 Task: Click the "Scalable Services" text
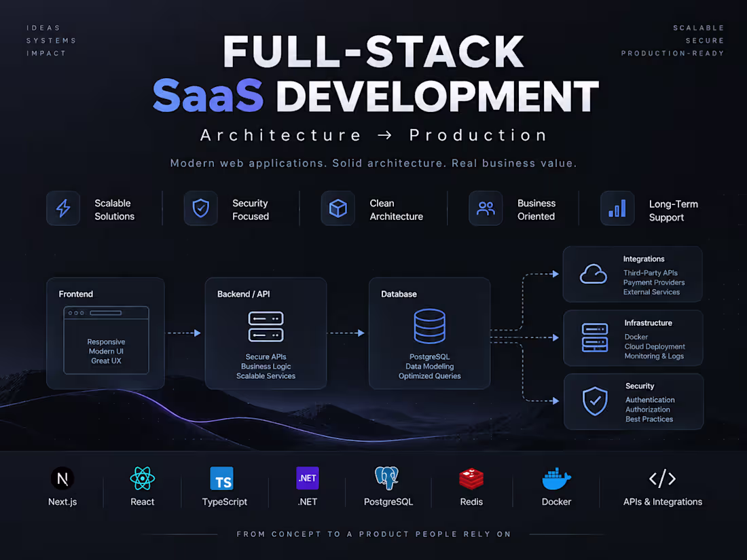266,376
